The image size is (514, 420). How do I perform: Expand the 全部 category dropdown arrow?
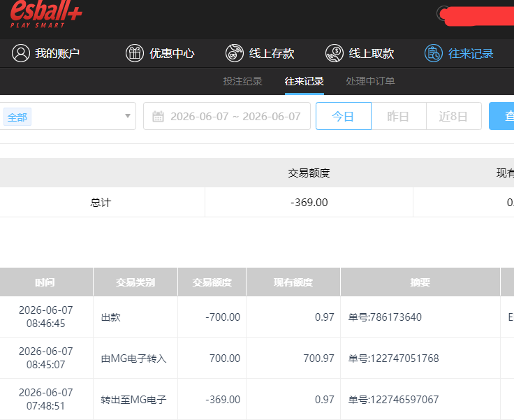(x=128, y=116)
